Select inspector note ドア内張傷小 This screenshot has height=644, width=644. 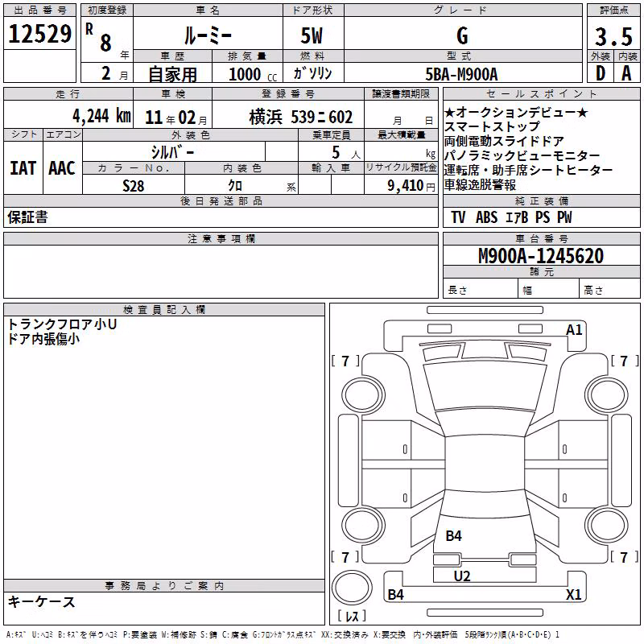(43, 339)
